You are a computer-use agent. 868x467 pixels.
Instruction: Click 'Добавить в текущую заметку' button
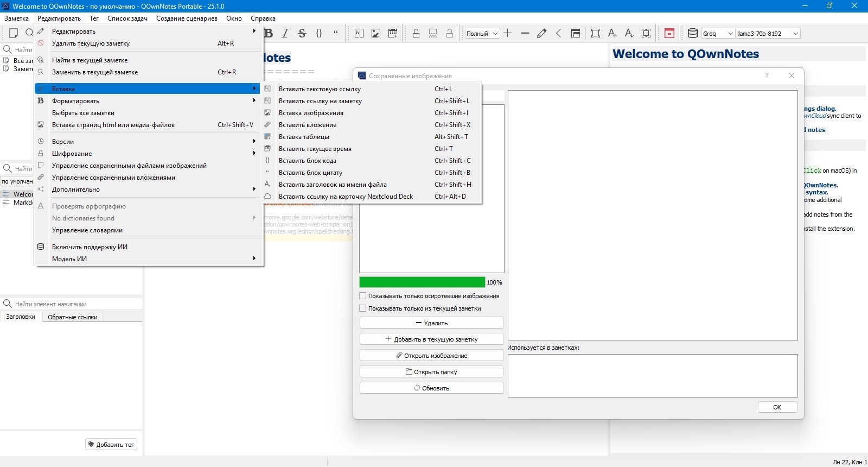point(431,339)
